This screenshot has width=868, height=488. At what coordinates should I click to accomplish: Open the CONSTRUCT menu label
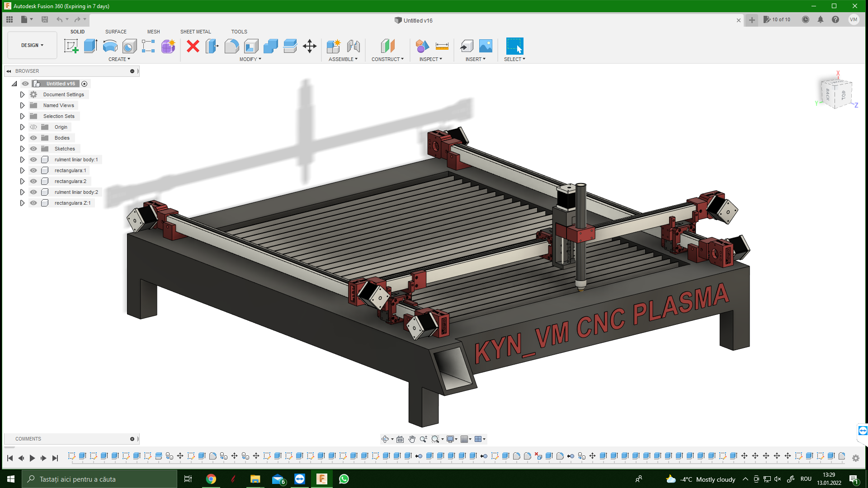[x=387, y=59]
